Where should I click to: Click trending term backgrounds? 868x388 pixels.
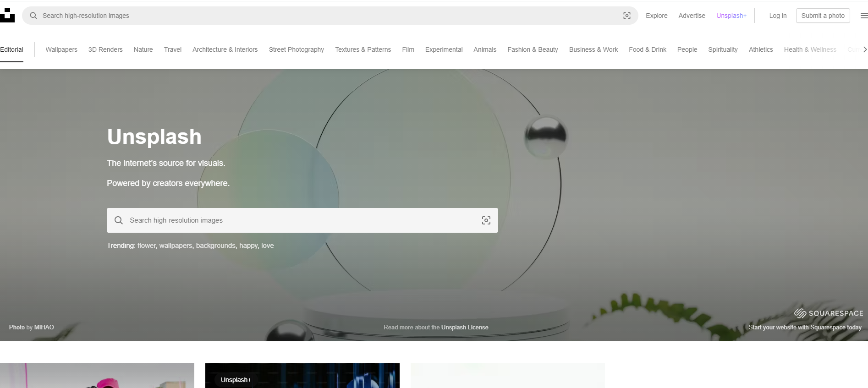(215, 246)
